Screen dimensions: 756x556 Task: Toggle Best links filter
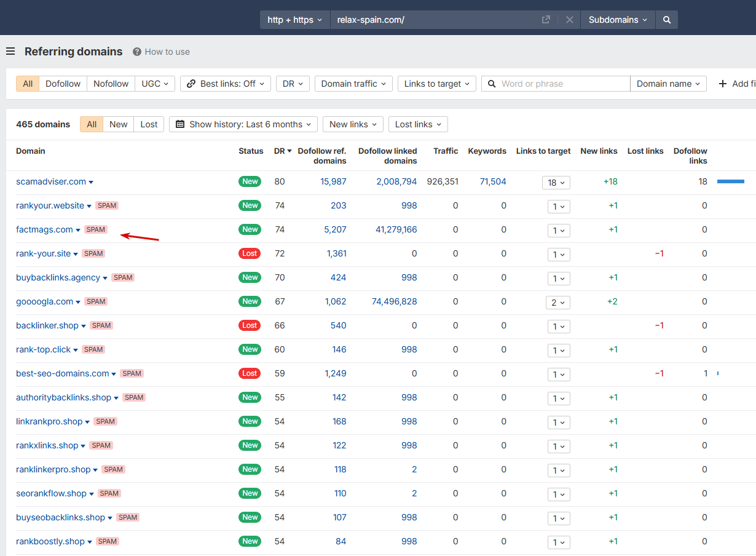coord(226,84)
